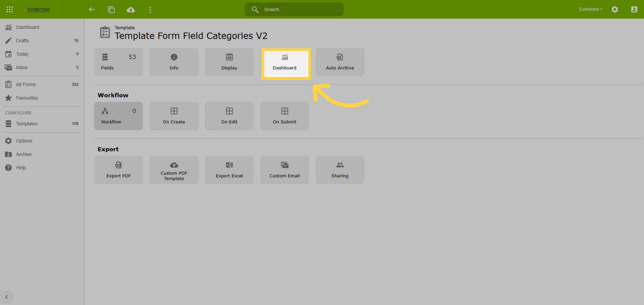The image size is (644, 305).
Task: Select Custom PDF Template tile
Action: pyautogui.click(x=174, y=170)
